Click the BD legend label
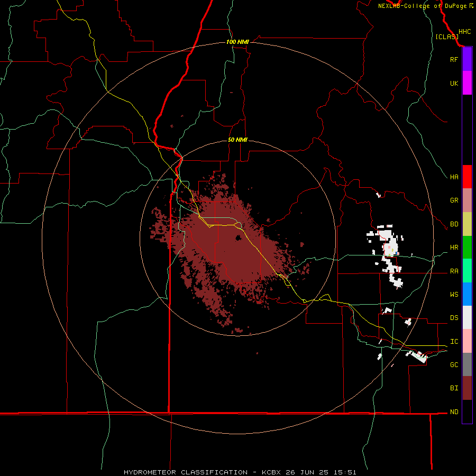476x476 pixels. (454, 224)
